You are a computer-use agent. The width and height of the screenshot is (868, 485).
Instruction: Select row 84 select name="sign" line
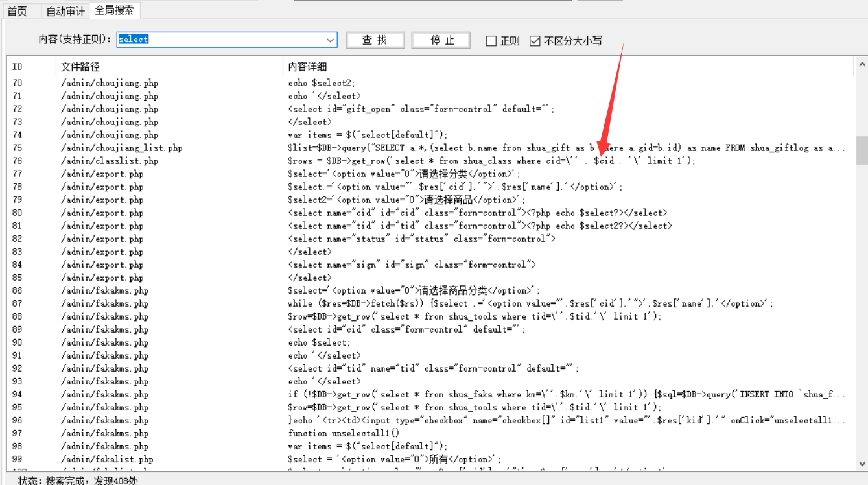tap(412, 265)
